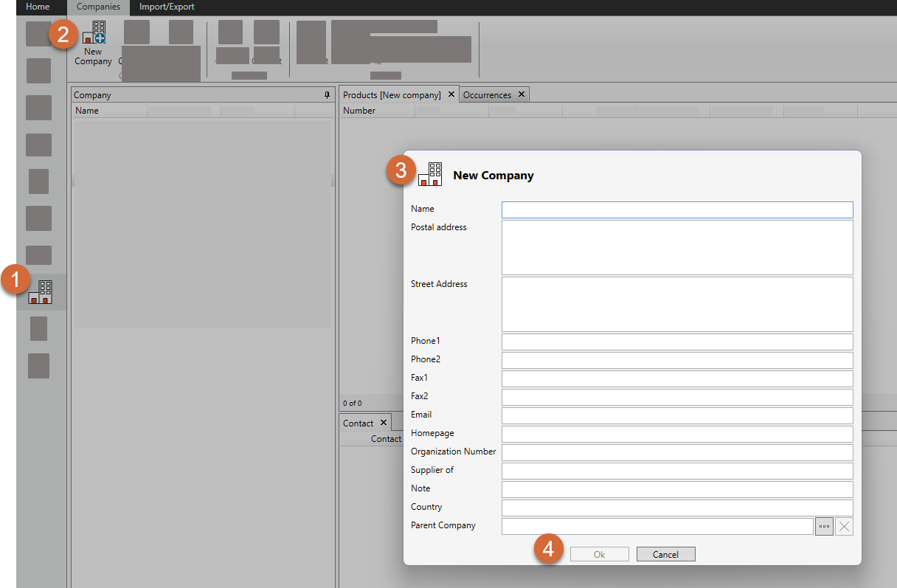The height and width of the screenshot is (588, 897).
Task: Click the New Company toolbar icon
Action: [93, 43]
